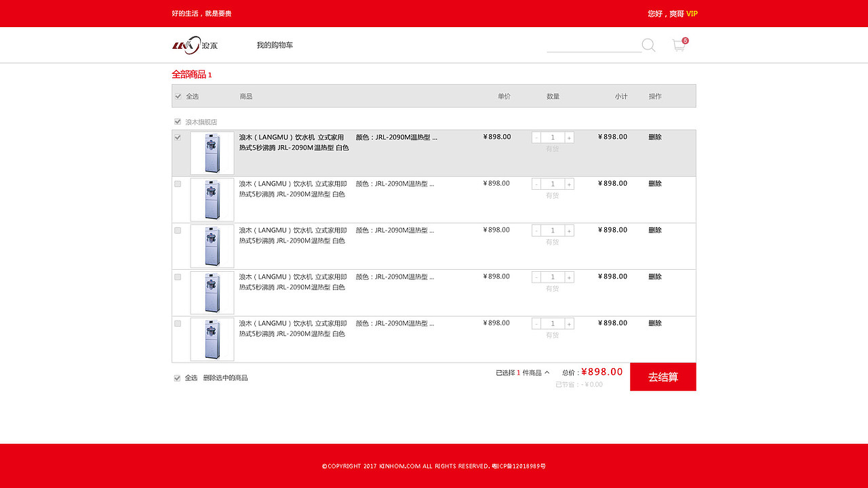Toggle the bottom 全选 checkbox
The image size is (868, 488).
coord(178,378)
